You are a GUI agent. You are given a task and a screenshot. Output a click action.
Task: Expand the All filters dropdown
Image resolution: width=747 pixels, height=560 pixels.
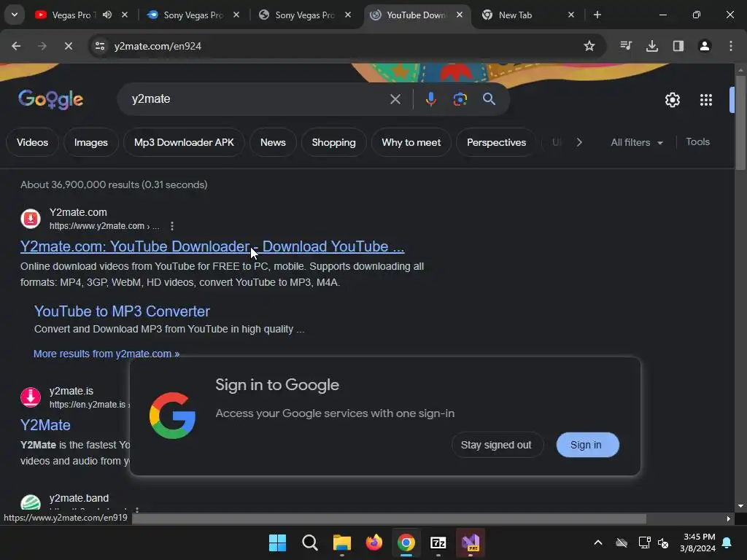point(636,142)
